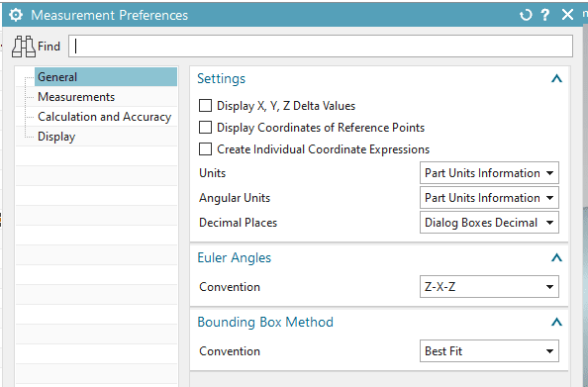Open the Units dropdown

pyautogui.click(x=489, y=173)
